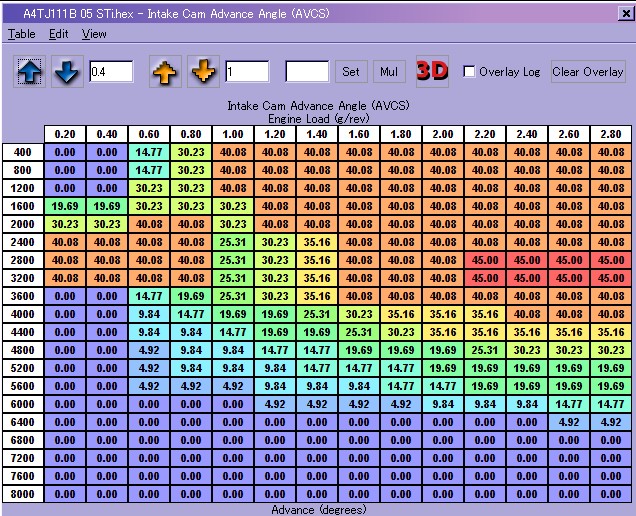Viewport: 636px width, 516px height.
Task: Select the 3600 RPM row header
Action: [x=23, y=296]
